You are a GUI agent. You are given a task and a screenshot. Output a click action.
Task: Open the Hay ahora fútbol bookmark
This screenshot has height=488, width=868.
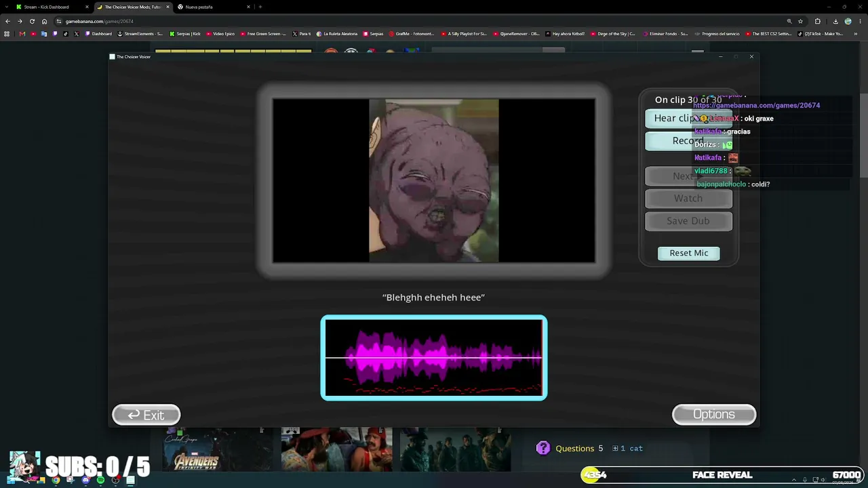565,34
